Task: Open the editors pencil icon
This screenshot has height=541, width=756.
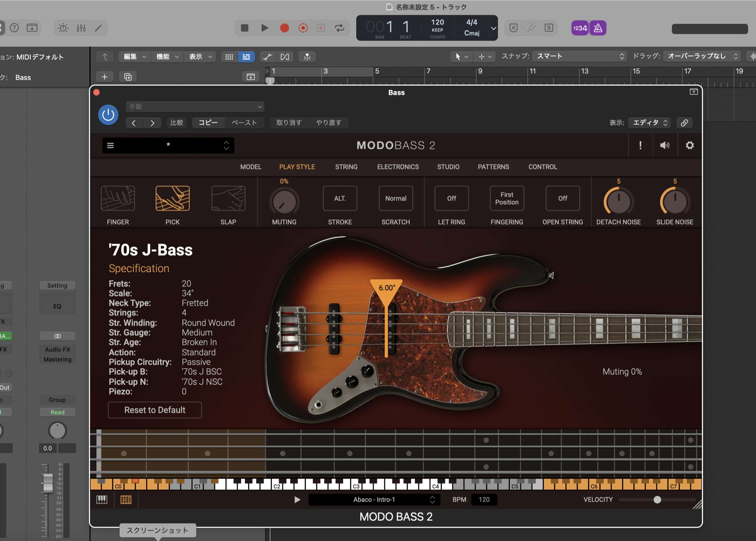Action: tap(98, 28)
